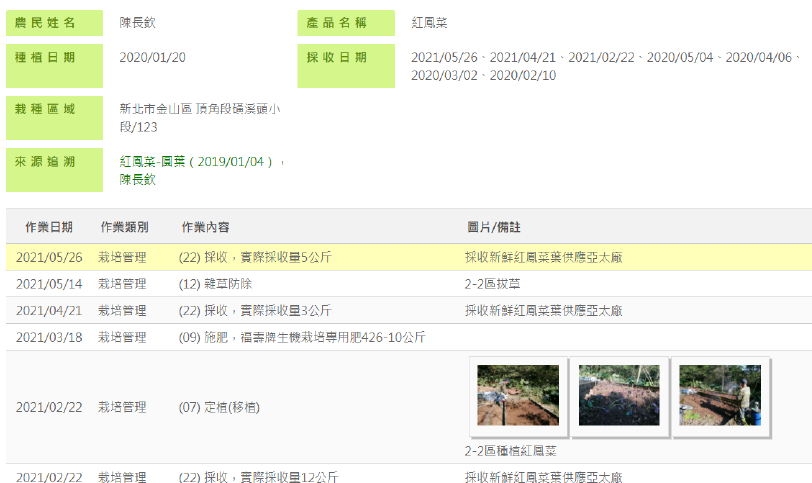The width and height of the screenshot is (812, 483).
Task: Select date cell 2021/03/18
Action: point(49,338)
